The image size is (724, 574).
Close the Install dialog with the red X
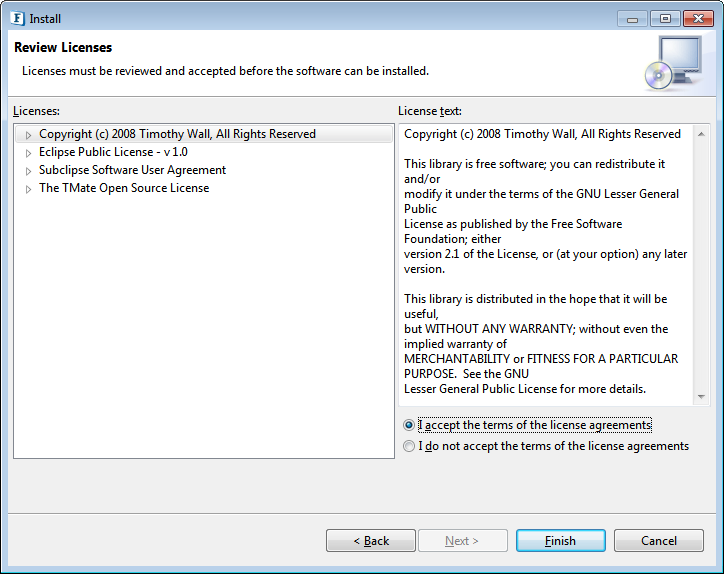tap(699, 18)
